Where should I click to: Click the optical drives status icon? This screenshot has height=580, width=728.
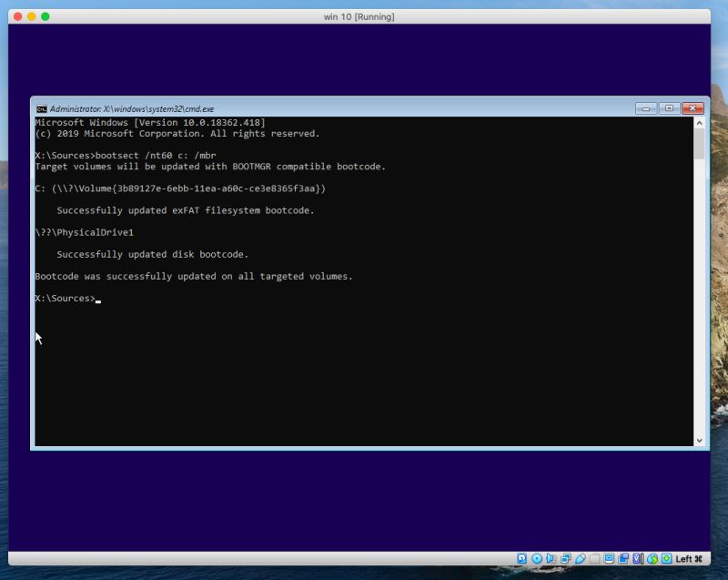537,557
